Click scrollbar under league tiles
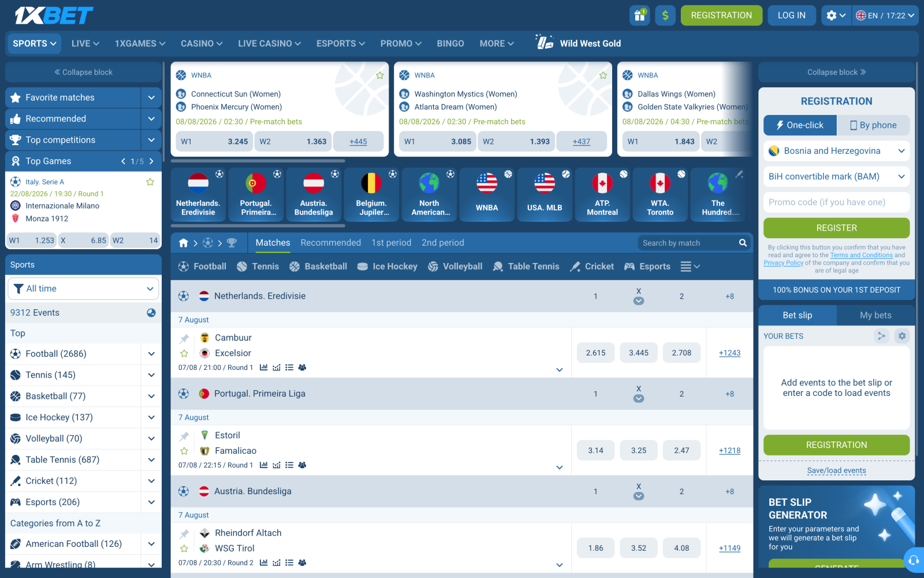This screenshot has width=924, height=578. pyautogui.click(x=258, y=225)
